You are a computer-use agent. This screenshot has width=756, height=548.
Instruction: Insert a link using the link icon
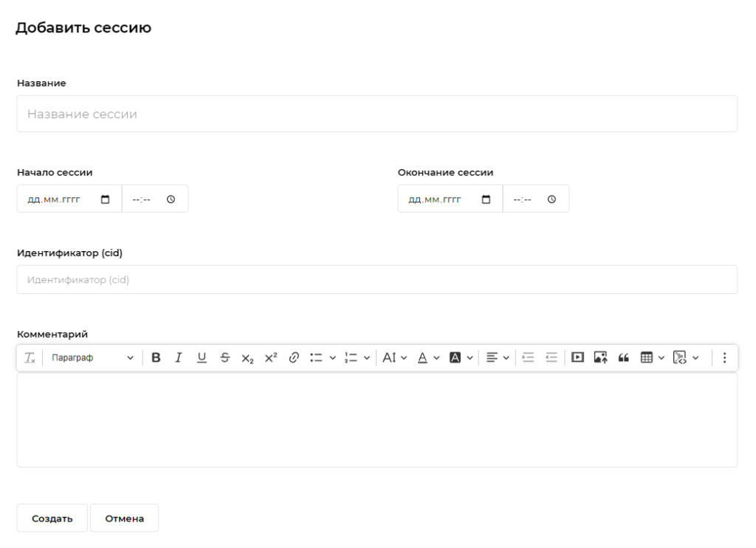(293, 358)
